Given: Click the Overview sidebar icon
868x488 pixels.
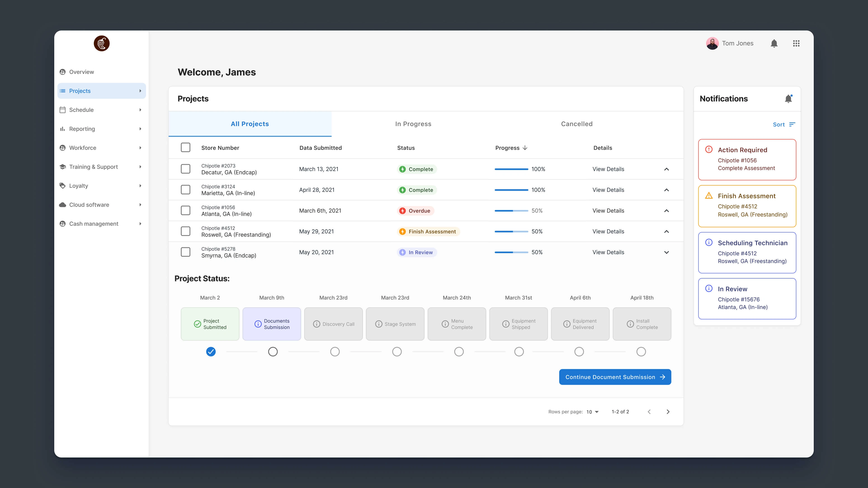Looking at the screenshot, I should [x=62, y=72].
